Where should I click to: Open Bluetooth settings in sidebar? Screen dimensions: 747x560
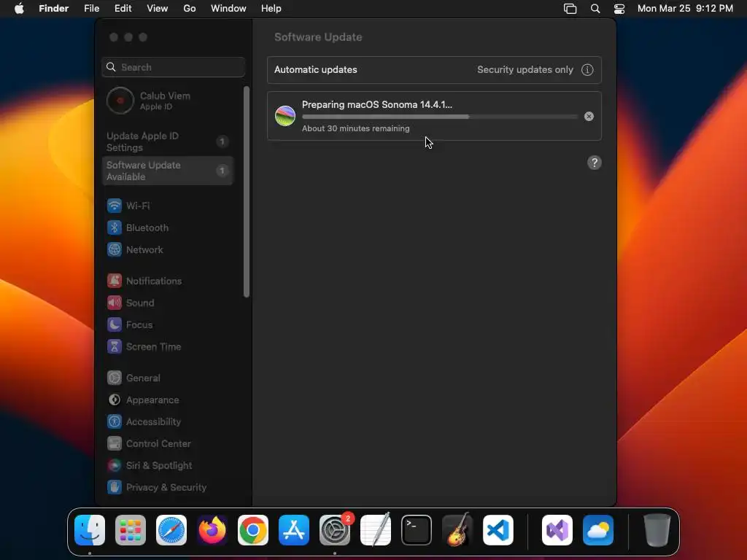(x=168, y=227)
